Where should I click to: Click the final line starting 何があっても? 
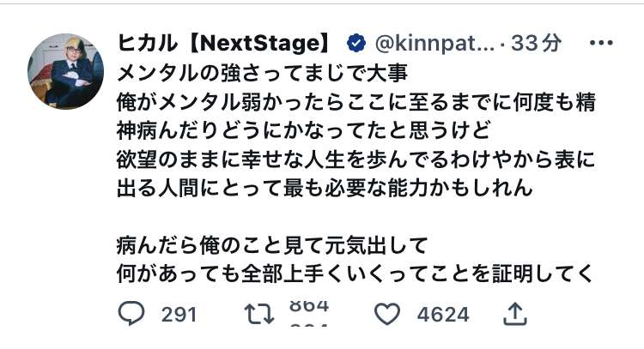point(355,274)
